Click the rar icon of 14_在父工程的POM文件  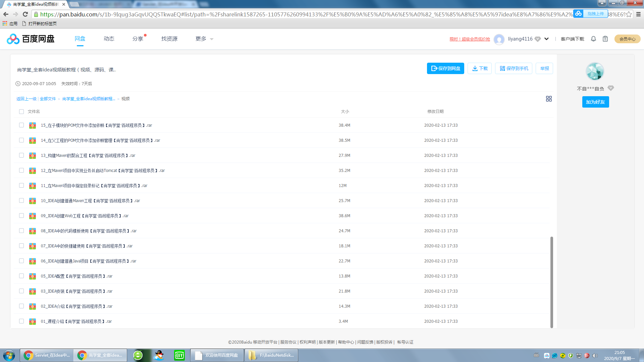[x=33, y=140]
